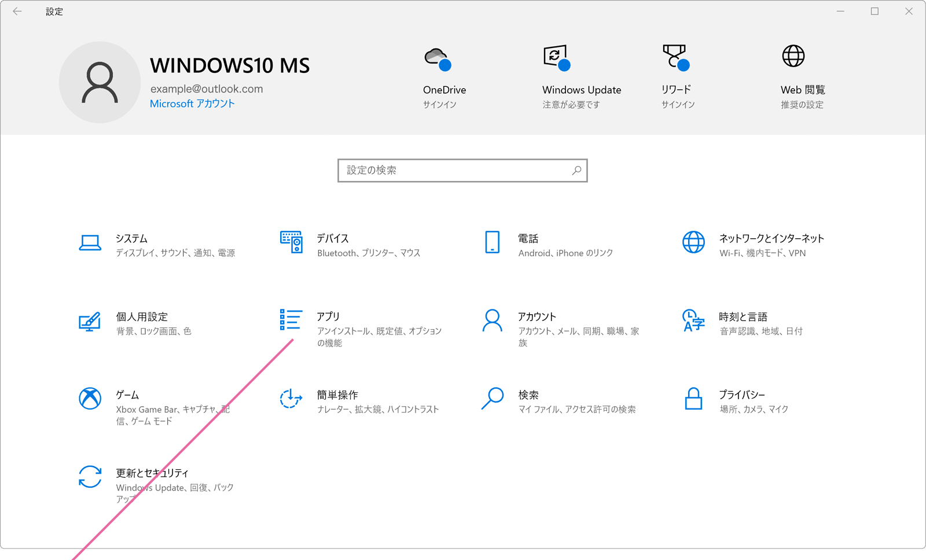The height and width of the screenshot is (560, 926).
Task: Click the マイ ファイル、アクセス許可の検索 description
Action: point(577,409)
